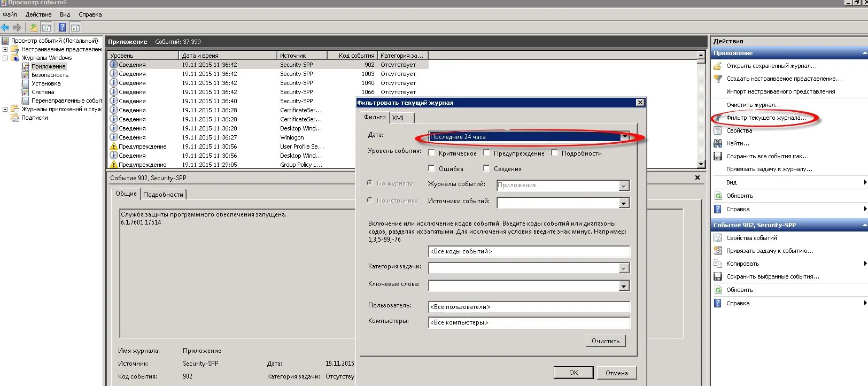Image resolution: width=868 pixels, height=386 pixels.
Task: Enable the Ошибка level checkbox
Action: pos(432,168)
